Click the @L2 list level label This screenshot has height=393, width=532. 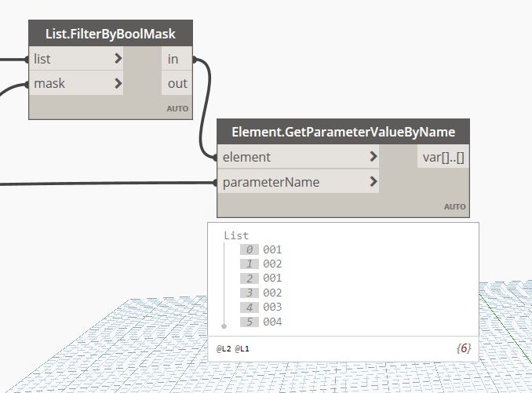224,348
